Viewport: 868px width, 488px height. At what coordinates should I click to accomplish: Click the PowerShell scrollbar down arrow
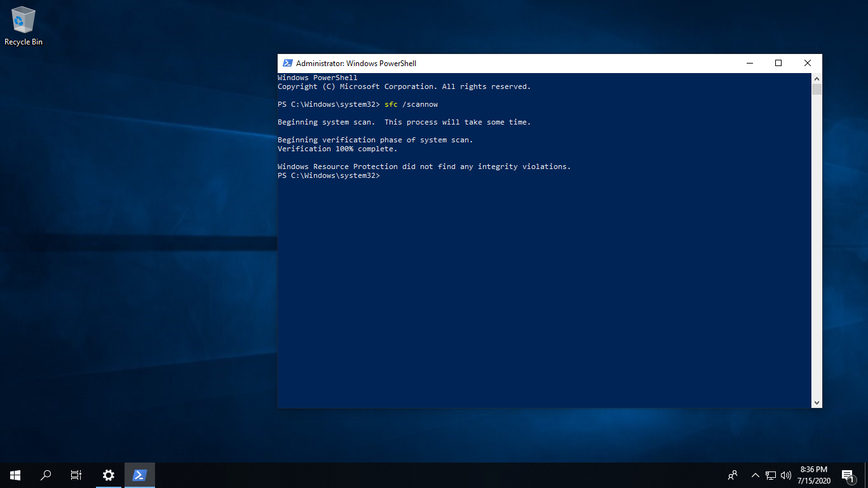pyautogui.click(x=817, y=403)
